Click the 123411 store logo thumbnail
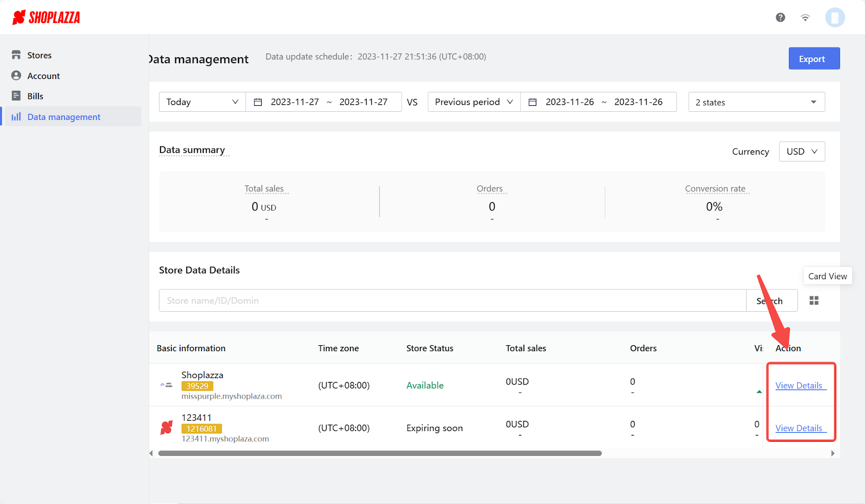Image resolution: width=865 pixels, height=504 pixels. [x=167, y=428]
